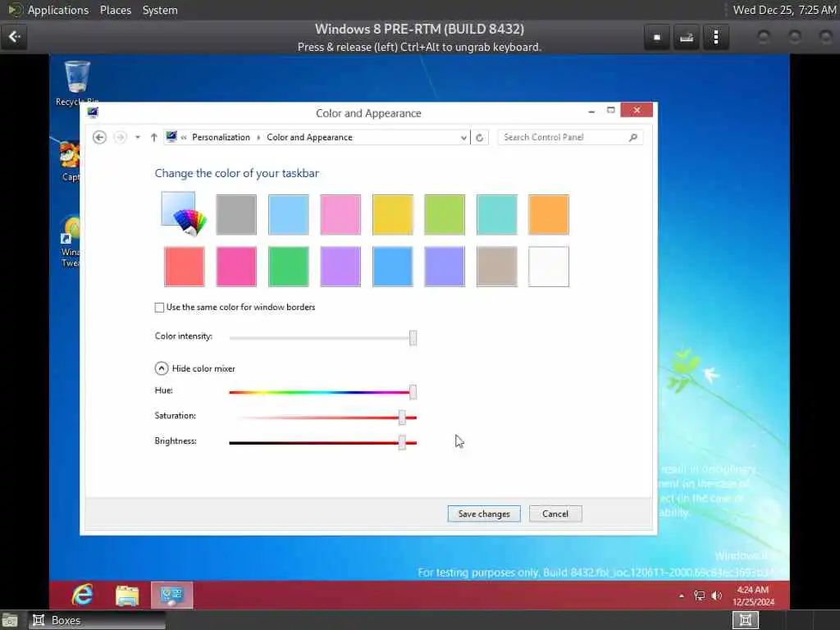Screen dimensions: 840x630
Task: Collapse the color mixer section
Action: [162, 368]
